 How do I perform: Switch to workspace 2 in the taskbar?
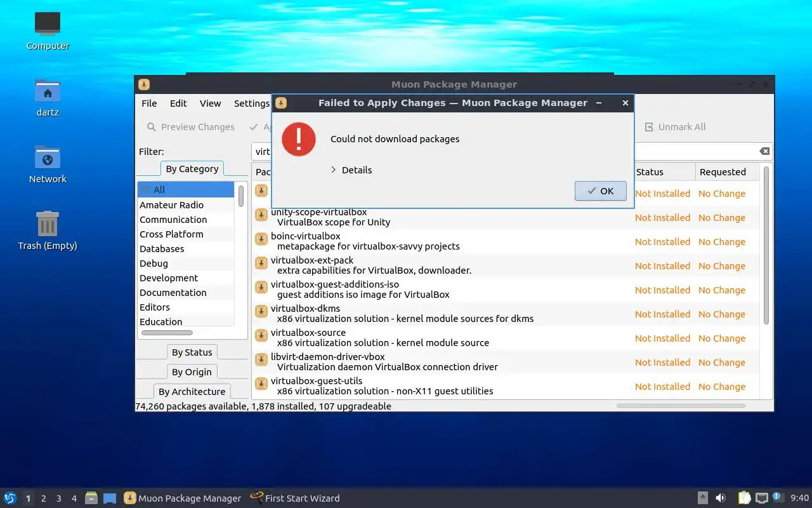[x=43, y=498]
